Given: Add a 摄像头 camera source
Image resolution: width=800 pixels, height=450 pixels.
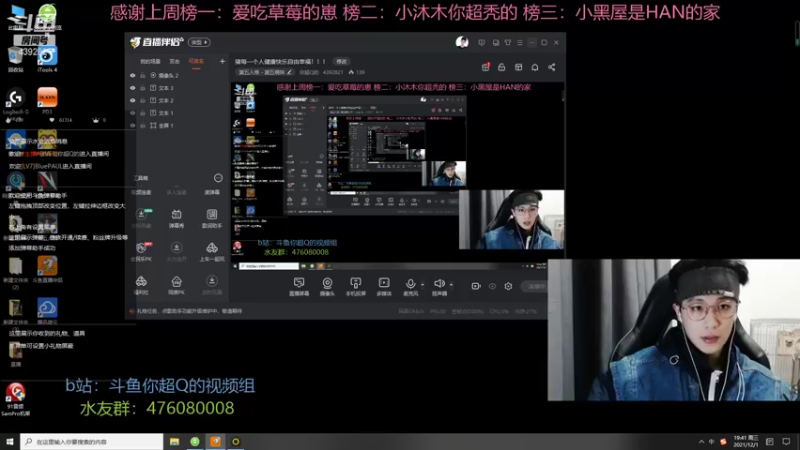Looking at the screenshot, I should click(327, 287).
